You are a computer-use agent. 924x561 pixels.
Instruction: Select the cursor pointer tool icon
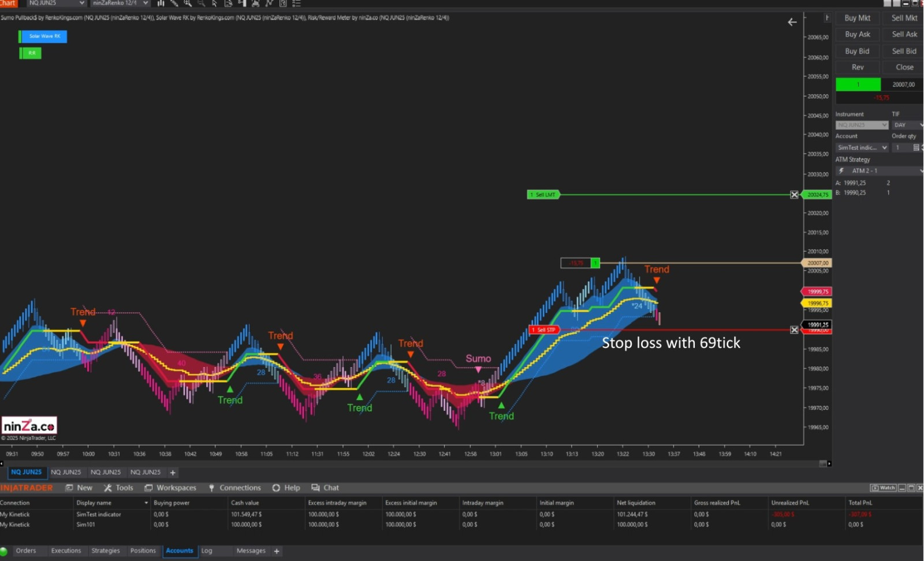[215, 3]
